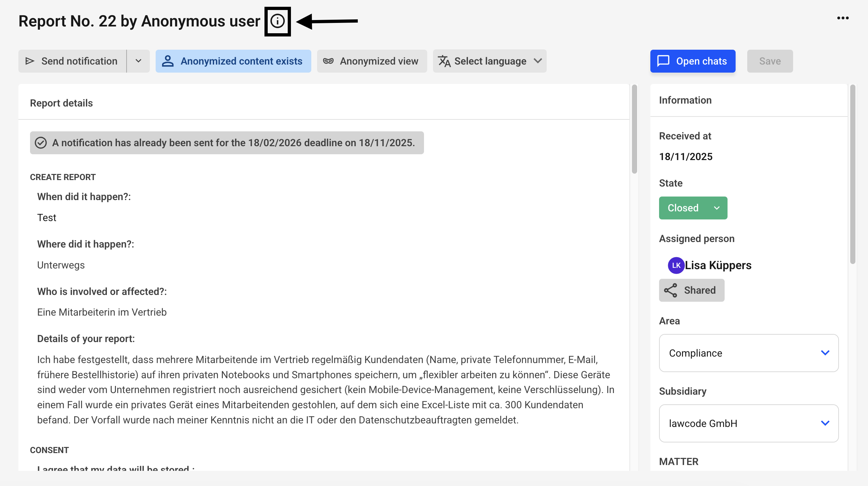Open the lawcode GmbH subsidiary dropdown
Image resolution: width=868 pixels, height=486 pixels.
click(749, 423)
